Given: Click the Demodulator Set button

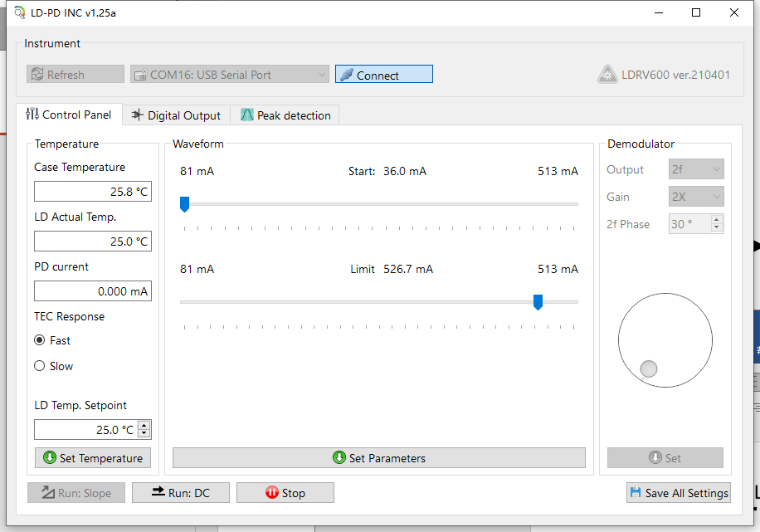Looking at the screenshot, I should pos(665,458).
